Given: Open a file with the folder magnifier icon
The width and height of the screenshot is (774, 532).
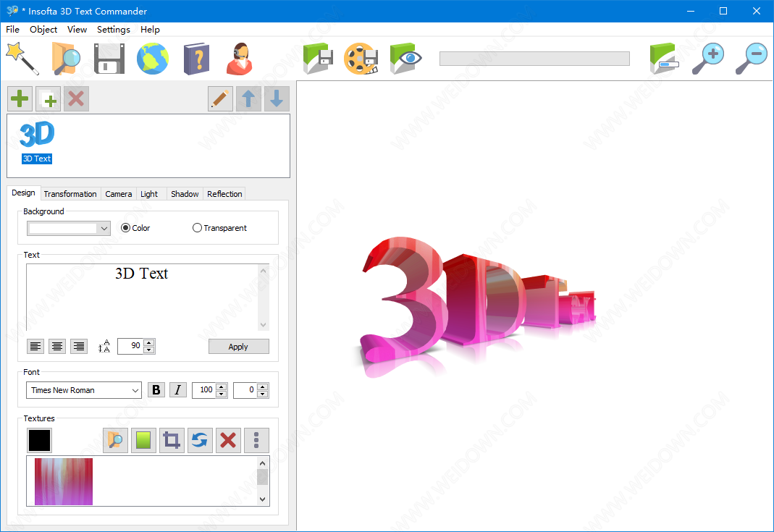Looking at the screenshot, I should click(x=66, y=59).
